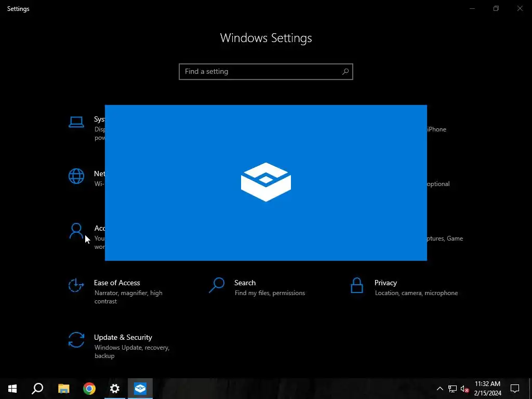Click the search magnifier in Find a setting
The width and height of the screenshot is (532, 399).
[x=345, y=72]
